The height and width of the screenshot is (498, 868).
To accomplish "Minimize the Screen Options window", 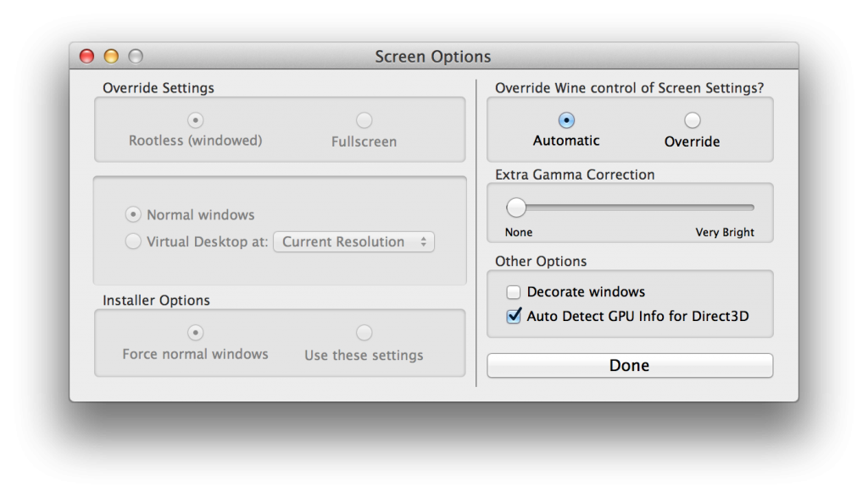I will point(111,57).
